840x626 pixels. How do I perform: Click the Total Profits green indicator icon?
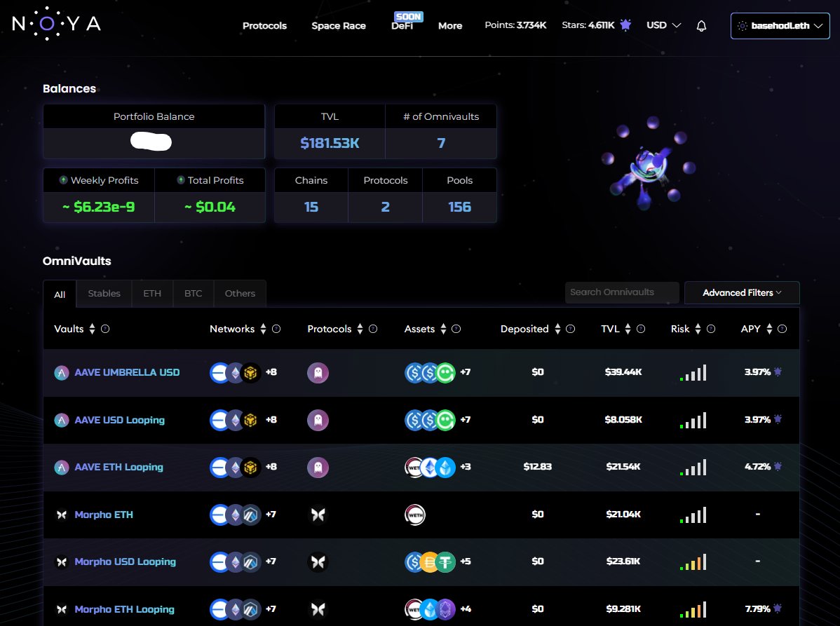(180, 180)
